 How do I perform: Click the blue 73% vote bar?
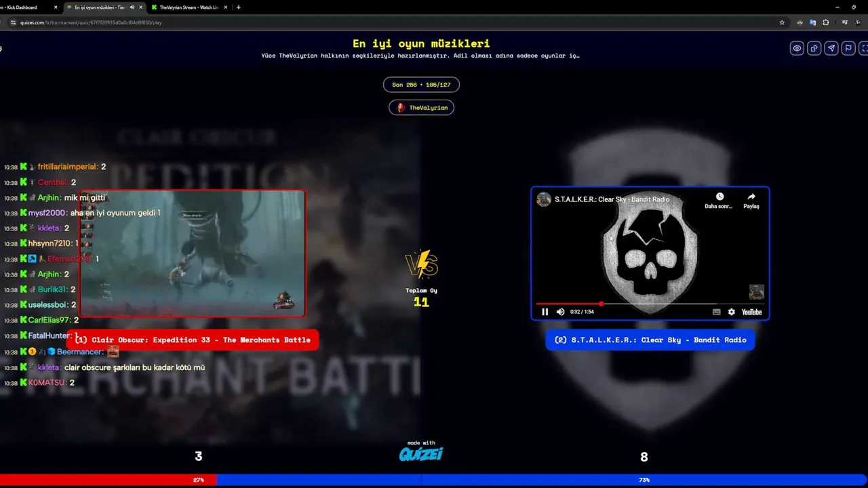[542, 480]
